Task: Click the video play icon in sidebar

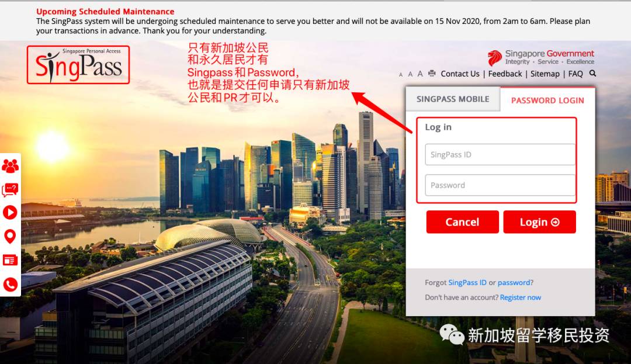Action: [10, 212]
